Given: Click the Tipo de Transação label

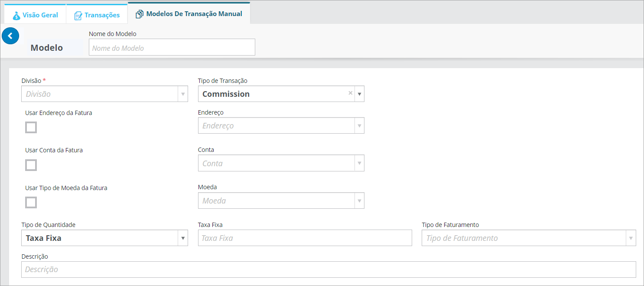Looking at the screenshot, I should pos(223,81).
